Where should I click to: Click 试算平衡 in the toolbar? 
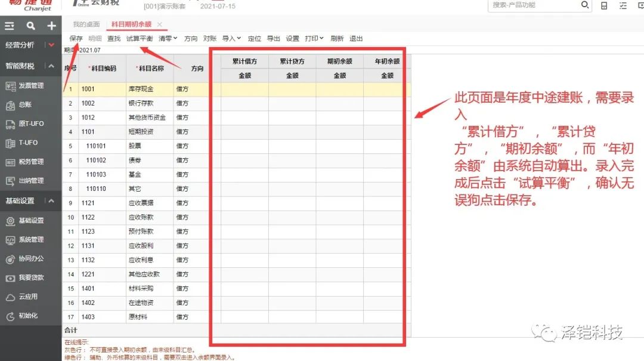140,38
